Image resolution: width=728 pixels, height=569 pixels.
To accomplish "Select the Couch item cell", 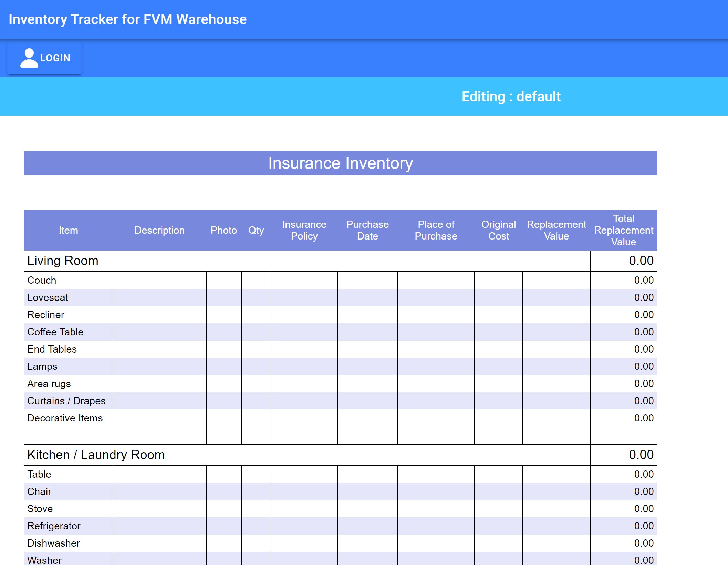I will pyautogui.click(x=69, y=280).
